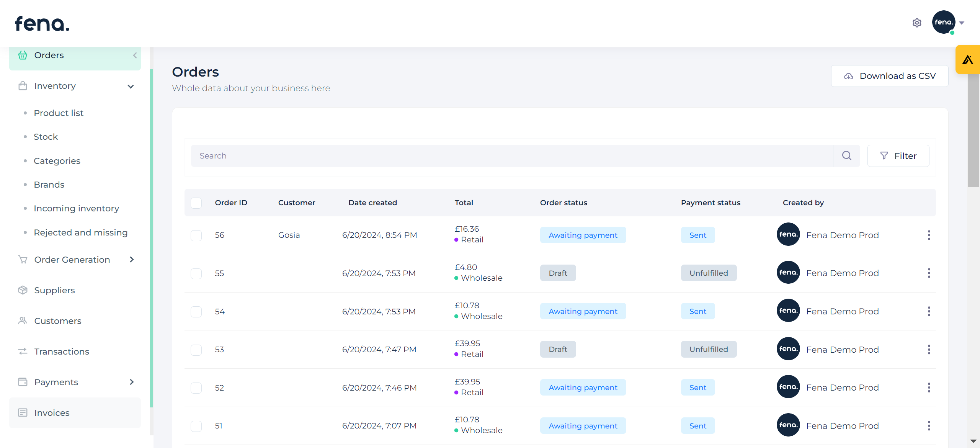Viewport: 980px width, 448px height.
Task: Click the Suppliers box icon
Action: click(x=23, y=290)
